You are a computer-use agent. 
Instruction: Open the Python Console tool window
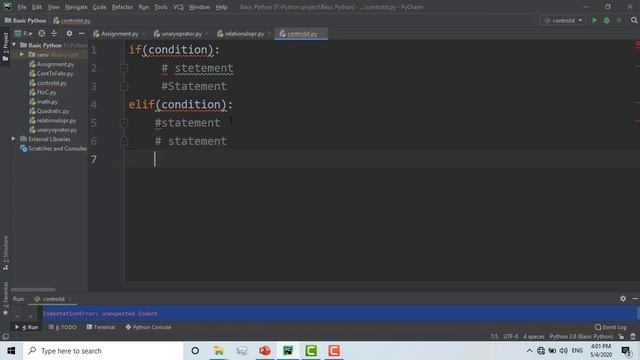tap(148, 327)
